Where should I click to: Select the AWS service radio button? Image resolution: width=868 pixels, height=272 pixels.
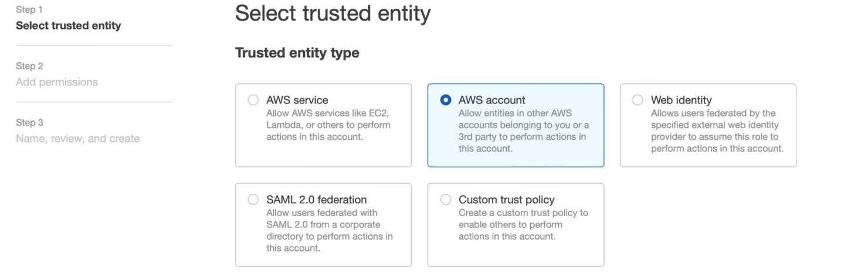[x=253, y=100]
